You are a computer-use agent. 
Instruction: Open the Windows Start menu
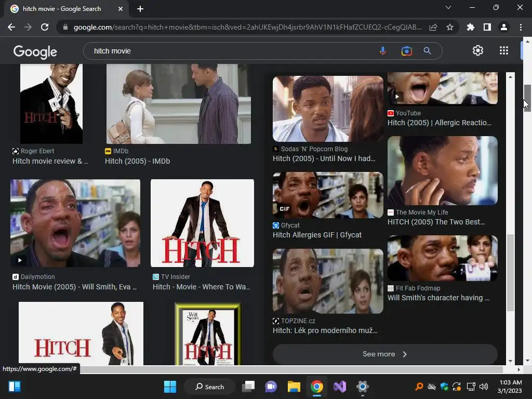point(170,387)
